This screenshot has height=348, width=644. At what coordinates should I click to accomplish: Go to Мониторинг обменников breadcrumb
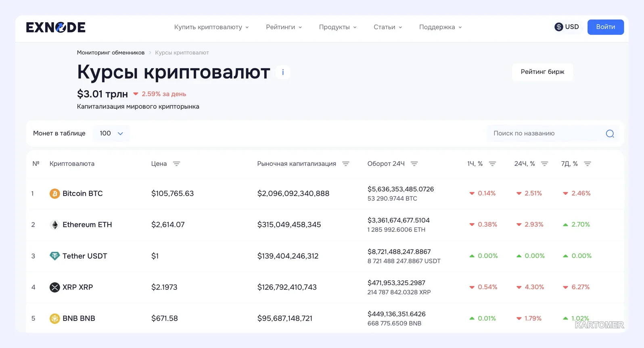click(x=111, y=53)
